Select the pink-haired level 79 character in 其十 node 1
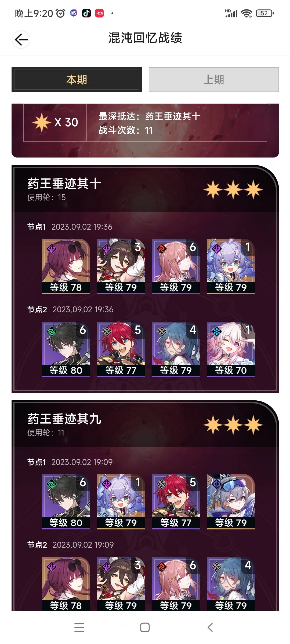Screen dimensions: 290x644 tap(176, 266)
